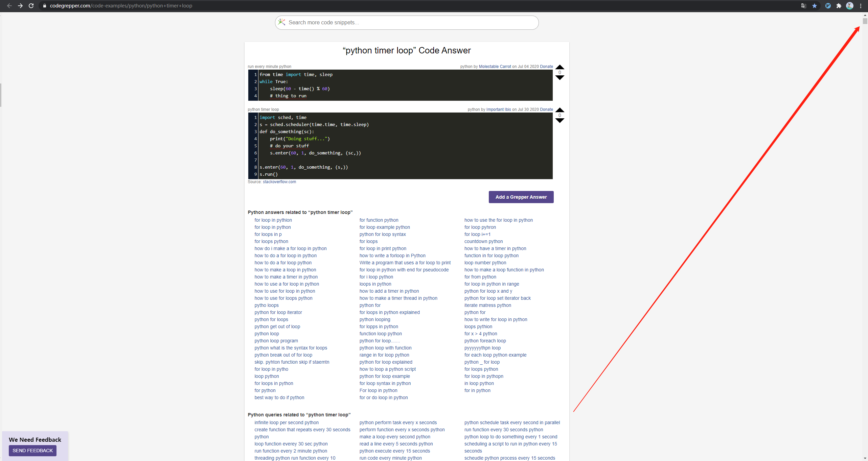The height and width of the screenshot is (461, 868).
Task: Open the Google Translate page icon
Action: click(804, 6)
